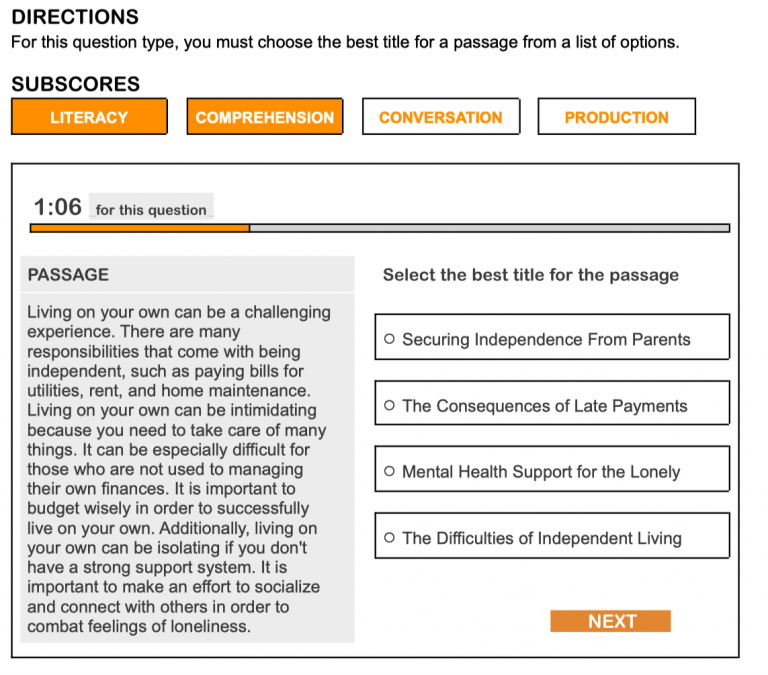Mark "The Difficulties of Independent Living" answer
Screen dimensions: 768x675
point(389,538)
